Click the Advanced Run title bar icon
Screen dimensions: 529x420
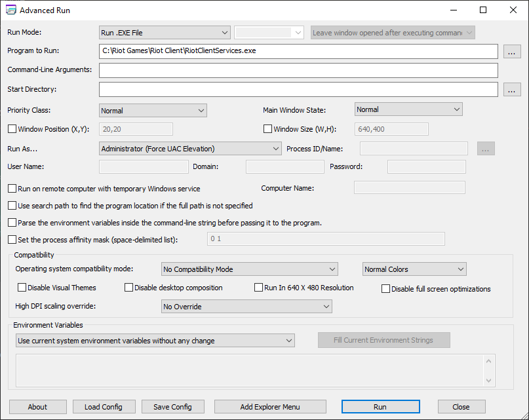[x=11, y=10]
